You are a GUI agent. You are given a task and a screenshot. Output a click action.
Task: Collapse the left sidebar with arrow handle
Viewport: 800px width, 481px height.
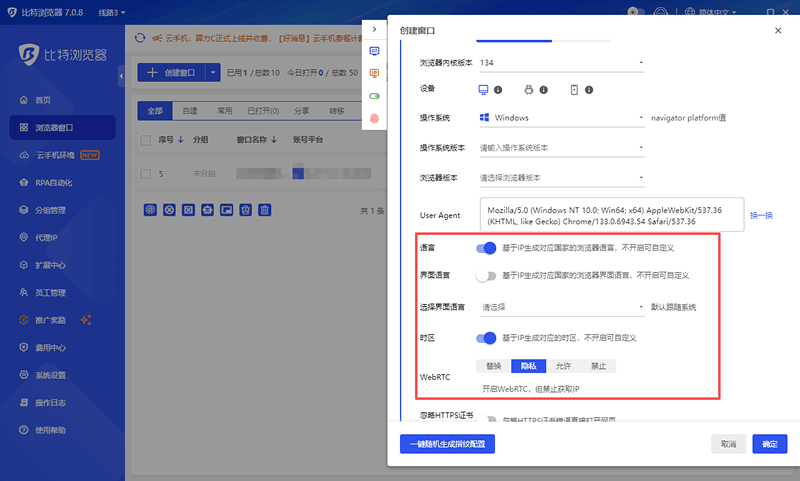120,75
